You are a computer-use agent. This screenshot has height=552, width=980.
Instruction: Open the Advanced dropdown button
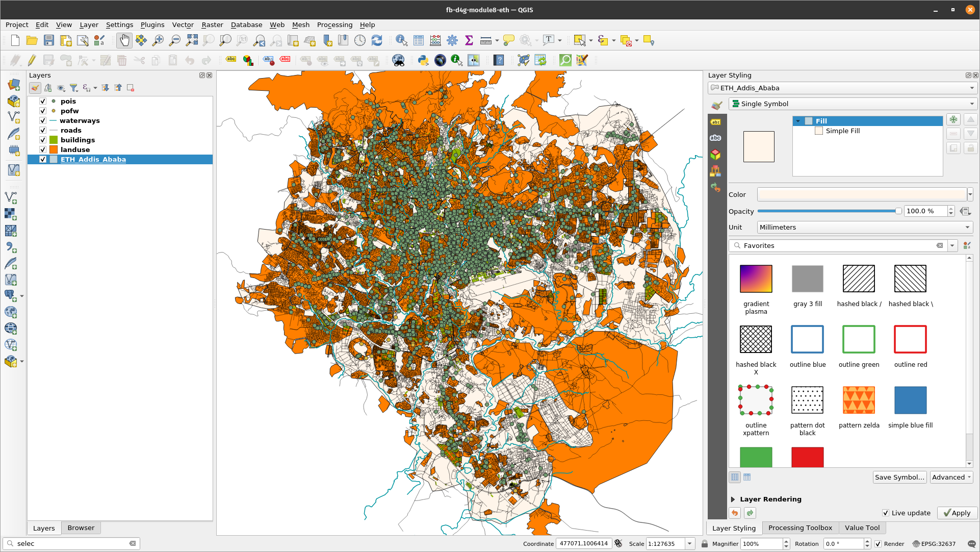click(951, 478)
